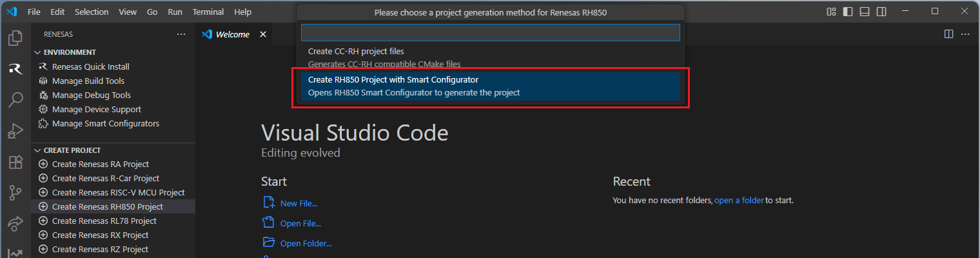Open the Extensions view
The image size is (980, 258).
(x=15, y=162)
